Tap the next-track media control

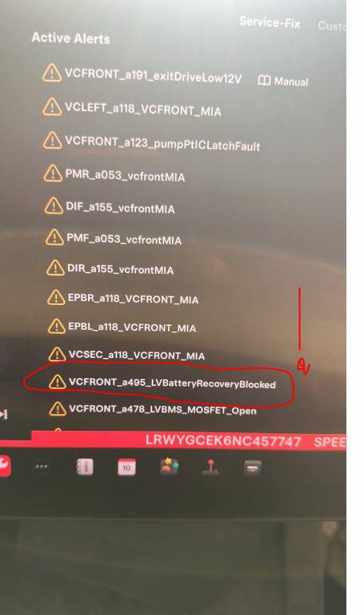4,414
